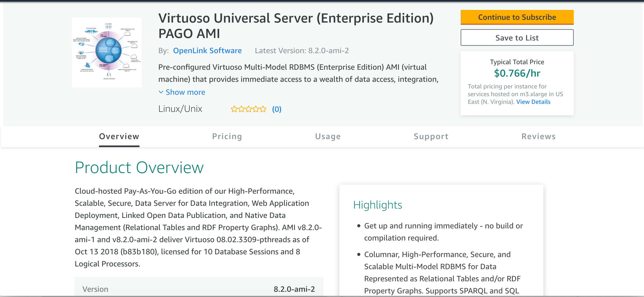Click the Save to List button
Image resolution: width=644 pixels, height=297 pixels.
pyautogui.click(x=517, y=38)
